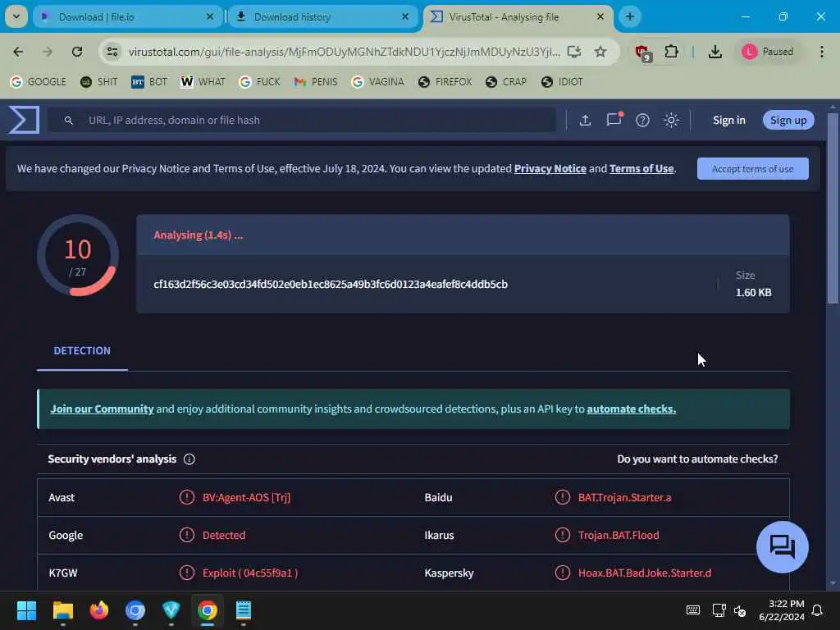Screen dimensions: 840x630
Task: Open File Explorer from taskbar
Action: tap(62, 610)
